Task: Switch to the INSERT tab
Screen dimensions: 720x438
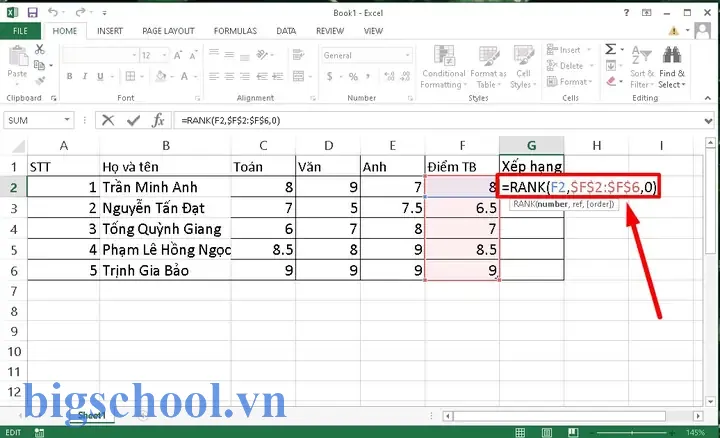Action: 110,31
